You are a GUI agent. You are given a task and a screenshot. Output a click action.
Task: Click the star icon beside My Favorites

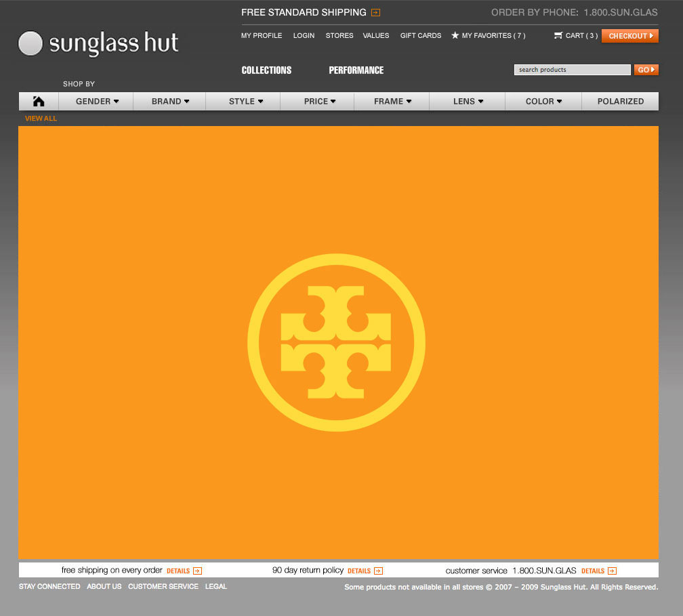[455, 36]
